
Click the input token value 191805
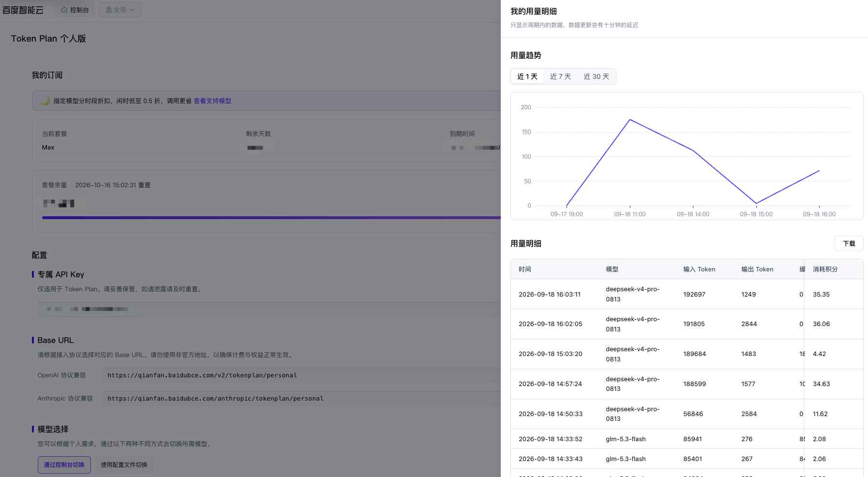[x=694, y=324]
